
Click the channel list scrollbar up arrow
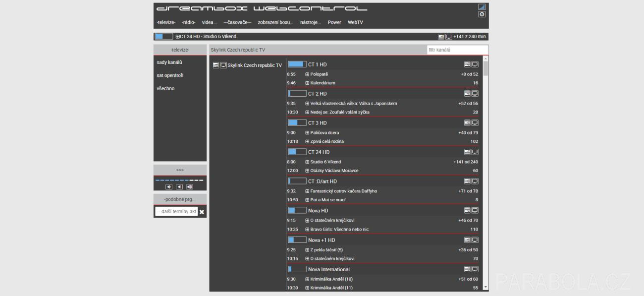485,59
